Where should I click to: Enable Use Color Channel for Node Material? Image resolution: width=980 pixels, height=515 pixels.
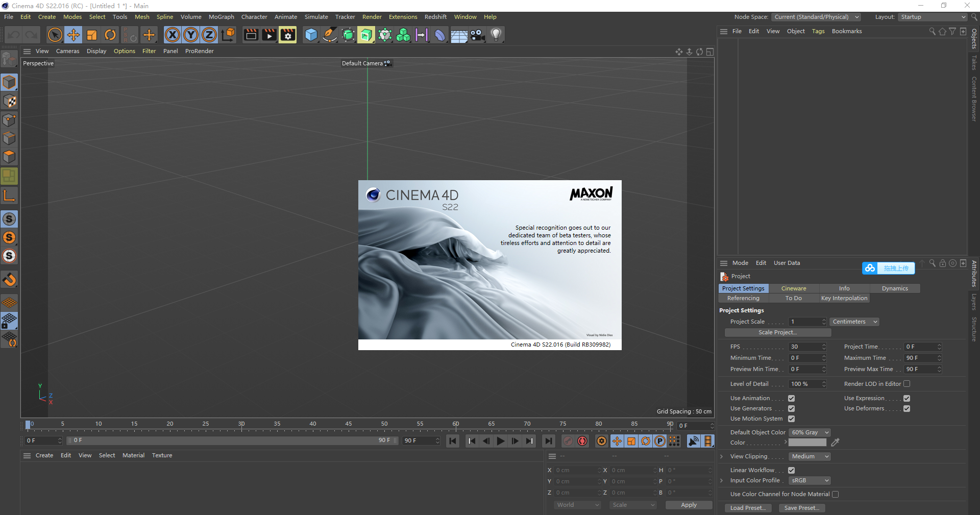[835, 494]
